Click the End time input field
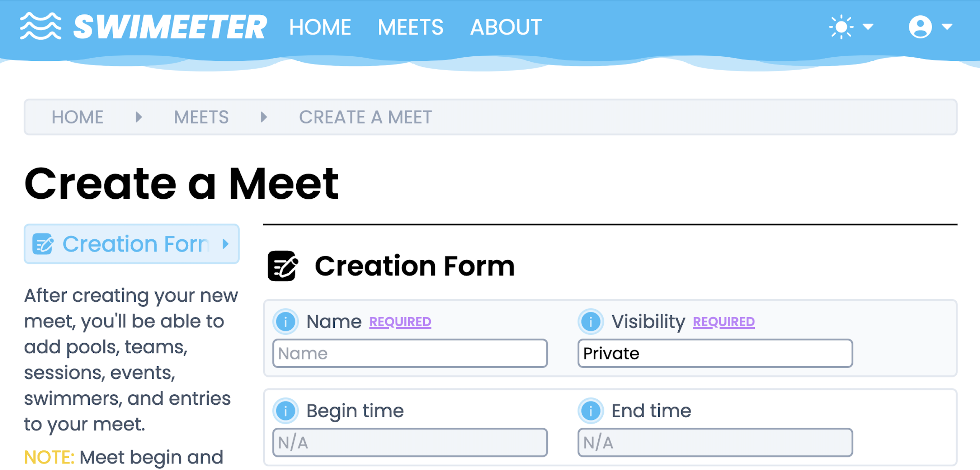Screen dimensions: 980x470 (x=715, y=442)
